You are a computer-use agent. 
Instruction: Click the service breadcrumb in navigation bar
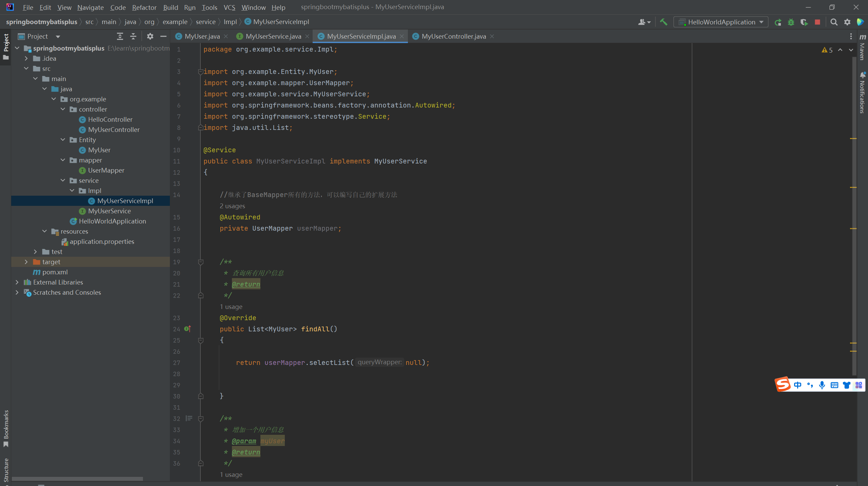(205, 22)
